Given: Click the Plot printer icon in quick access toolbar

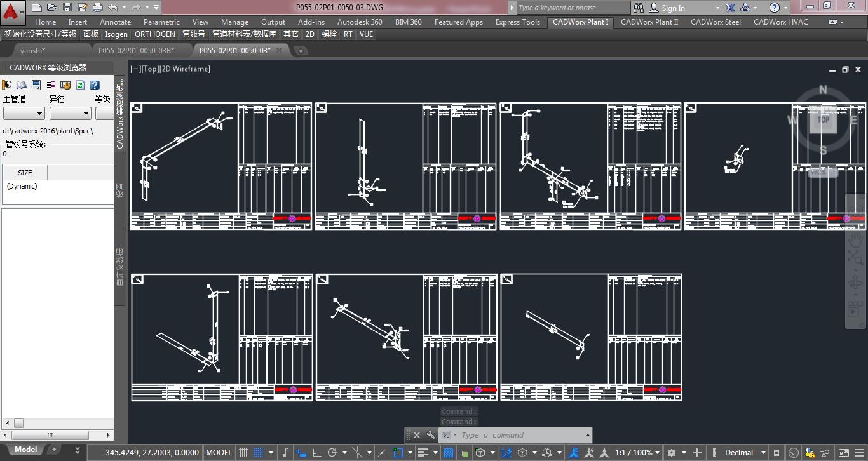Looking at the screenshot, I should pos(97,8).
